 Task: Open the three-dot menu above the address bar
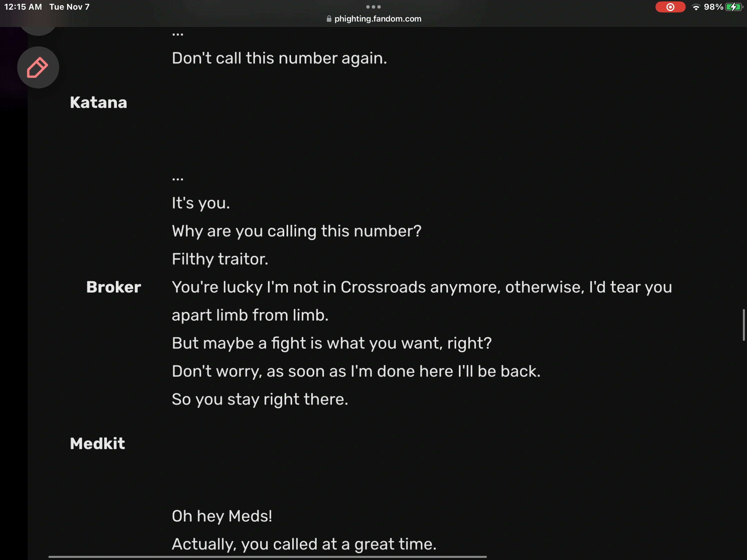coord(373,7)
